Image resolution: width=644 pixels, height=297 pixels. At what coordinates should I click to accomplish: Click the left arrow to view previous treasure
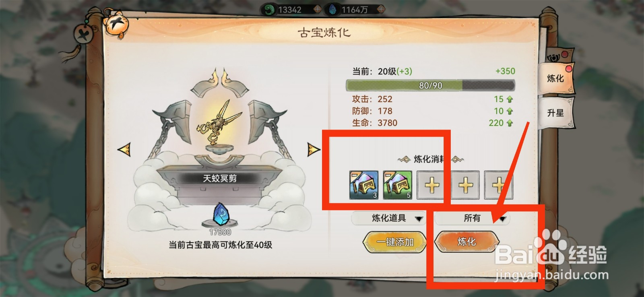point(124,149)
